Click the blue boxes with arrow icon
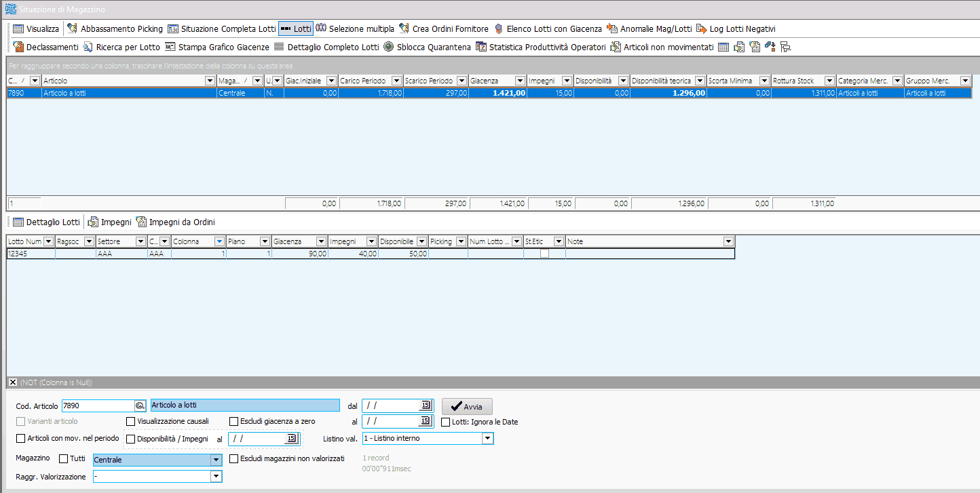This screenshot has width=980, height=493. pyautogui.click(x=770, y=47)
